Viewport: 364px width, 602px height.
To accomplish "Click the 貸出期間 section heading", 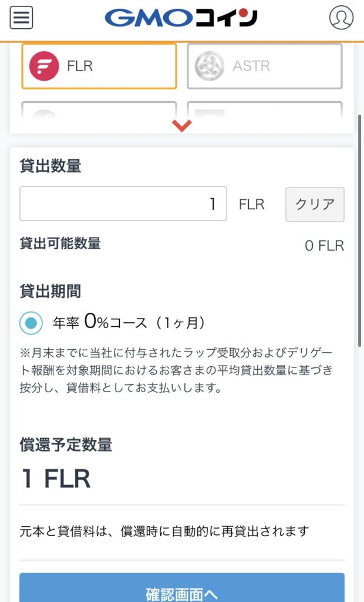I will pyautogui.click(x=50, y=291).
